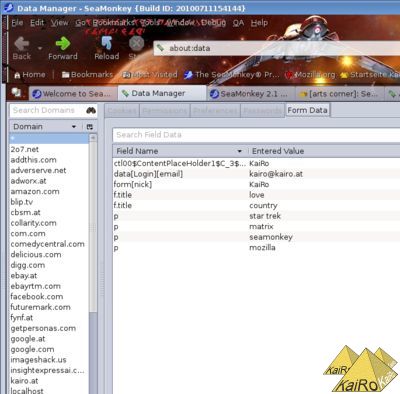Viewport: 400px width, 394px height.
Task: Click the Back arrow navigation icon
Action: (22, 44)
